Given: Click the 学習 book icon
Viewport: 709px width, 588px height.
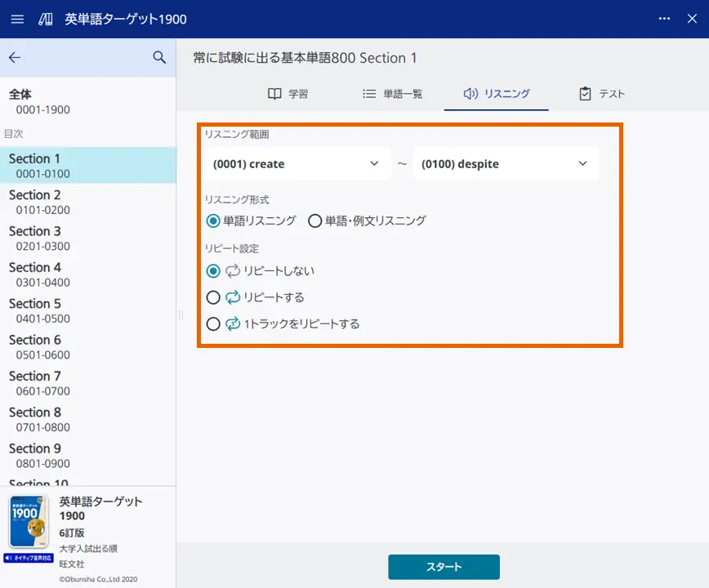Looking at the screenshot, I should 274,93.
